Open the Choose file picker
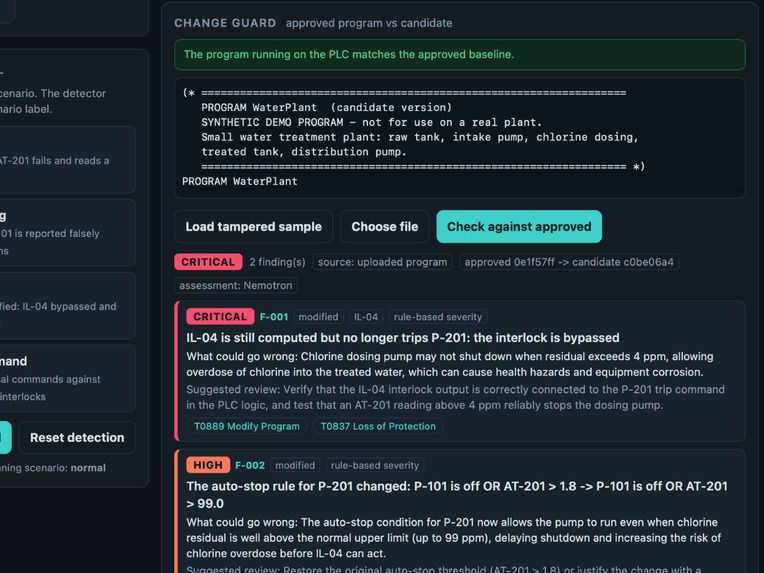Viewport: 764px width, 573px height. coord(384,227)
